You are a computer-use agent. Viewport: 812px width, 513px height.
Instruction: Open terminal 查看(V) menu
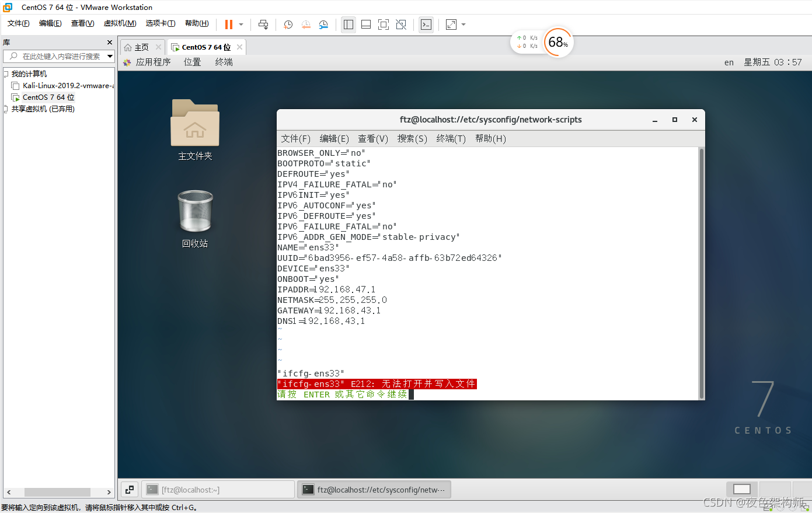pyautogui.click(x=373, y=139)
